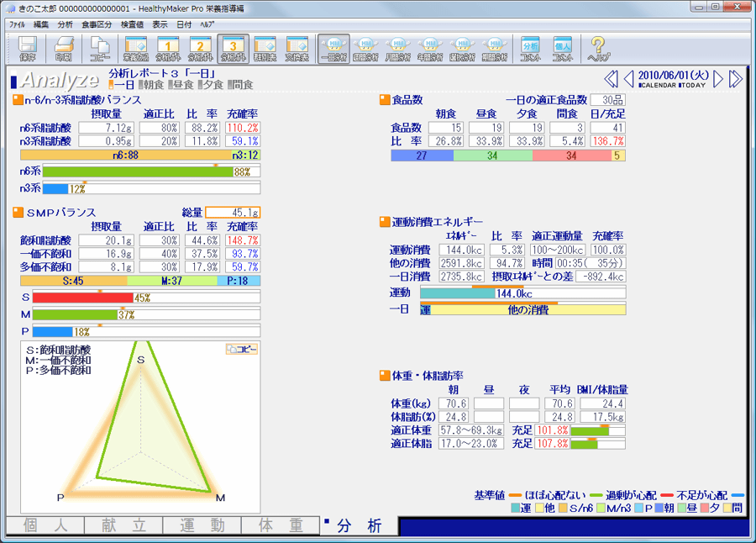This screenshot has height=543, width=756.
Task: Click the 保存 save icon
Action: coord(28,49)
